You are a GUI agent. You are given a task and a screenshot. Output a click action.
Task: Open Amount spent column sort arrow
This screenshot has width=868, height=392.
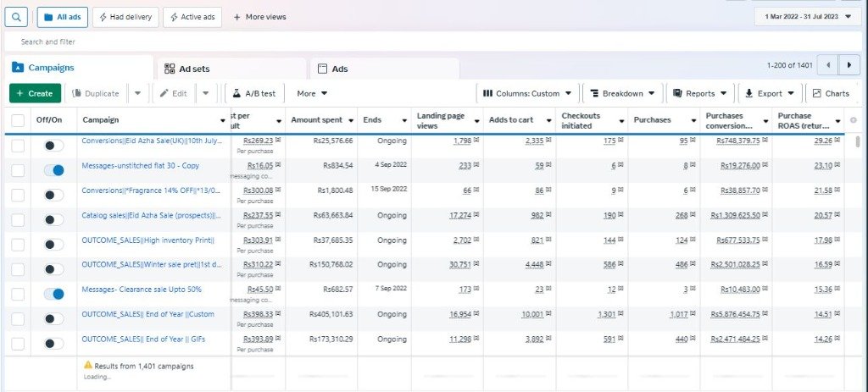[351, 120]
